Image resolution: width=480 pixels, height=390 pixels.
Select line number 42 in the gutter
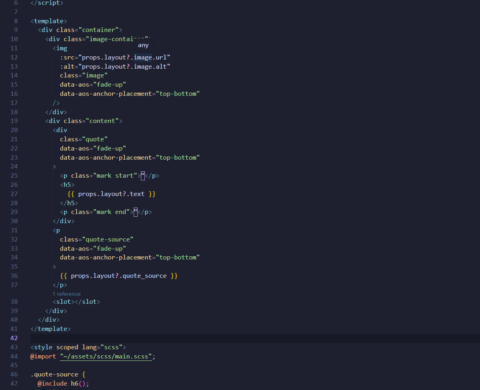click(14, 338)
